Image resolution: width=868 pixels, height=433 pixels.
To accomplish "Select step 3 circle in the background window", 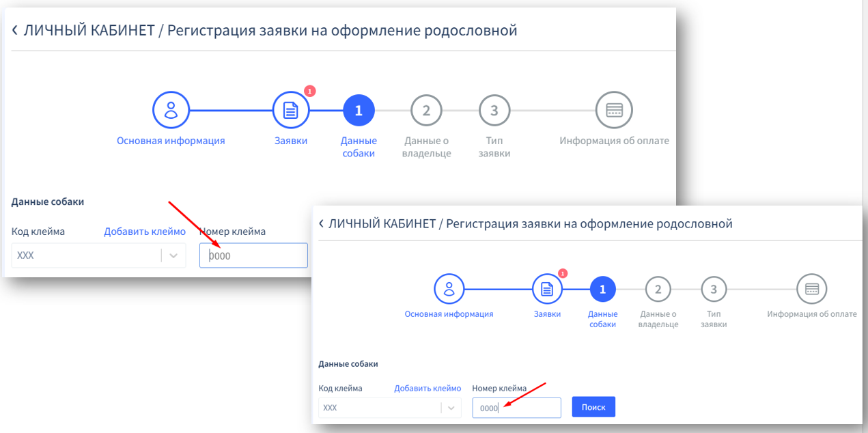I will (494, 110).
